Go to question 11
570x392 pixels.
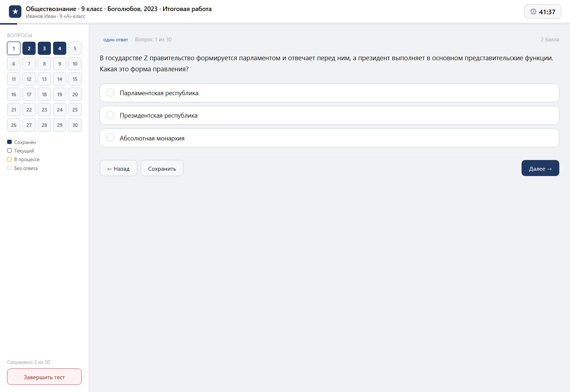(x=14, y=79)
